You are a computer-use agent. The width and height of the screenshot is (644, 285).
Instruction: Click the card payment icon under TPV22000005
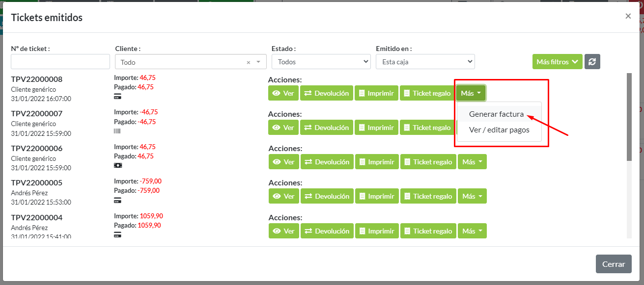click(x=117, y=200)
